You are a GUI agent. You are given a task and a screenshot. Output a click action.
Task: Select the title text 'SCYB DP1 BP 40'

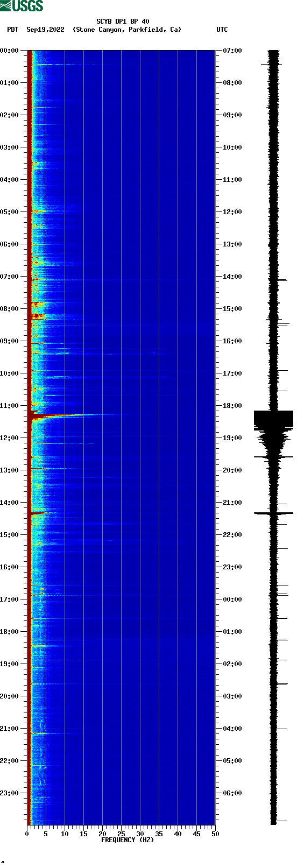pyautogui.click(x=123, y=22)
